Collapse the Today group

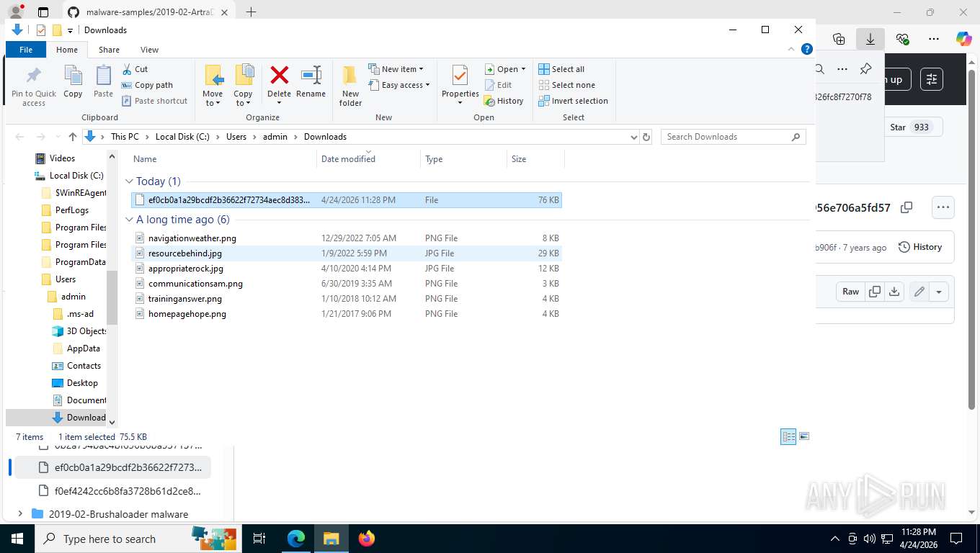click(129, 181)
